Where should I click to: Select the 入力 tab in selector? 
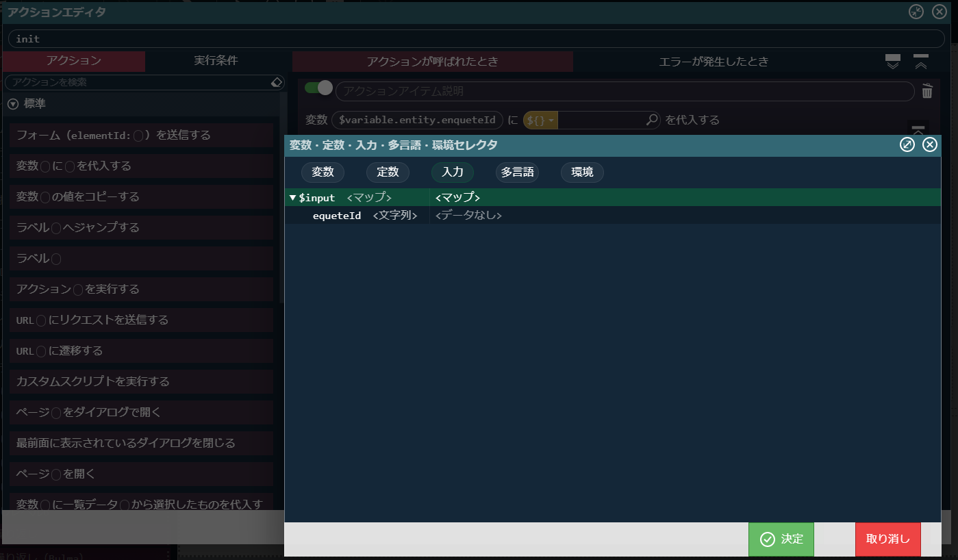tap(453, 172)
